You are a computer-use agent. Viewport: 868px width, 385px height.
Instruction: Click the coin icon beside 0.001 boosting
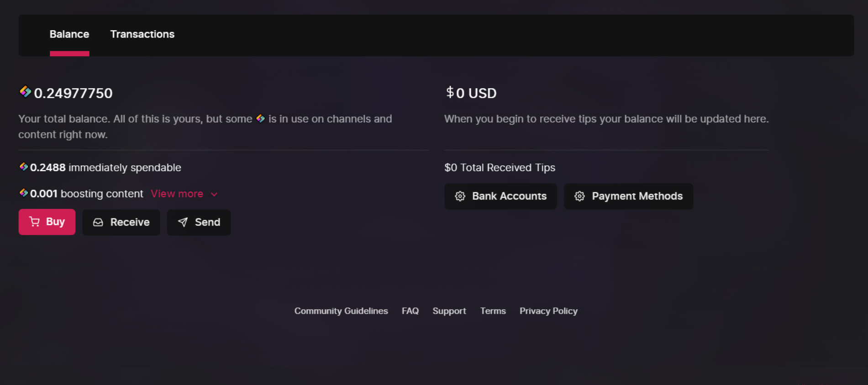24,193
